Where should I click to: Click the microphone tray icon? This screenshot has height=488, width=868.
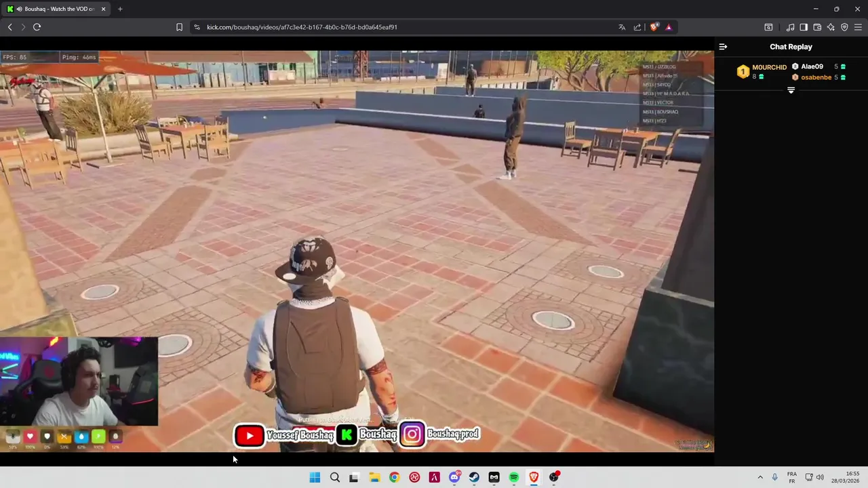(x=774, y=477)
